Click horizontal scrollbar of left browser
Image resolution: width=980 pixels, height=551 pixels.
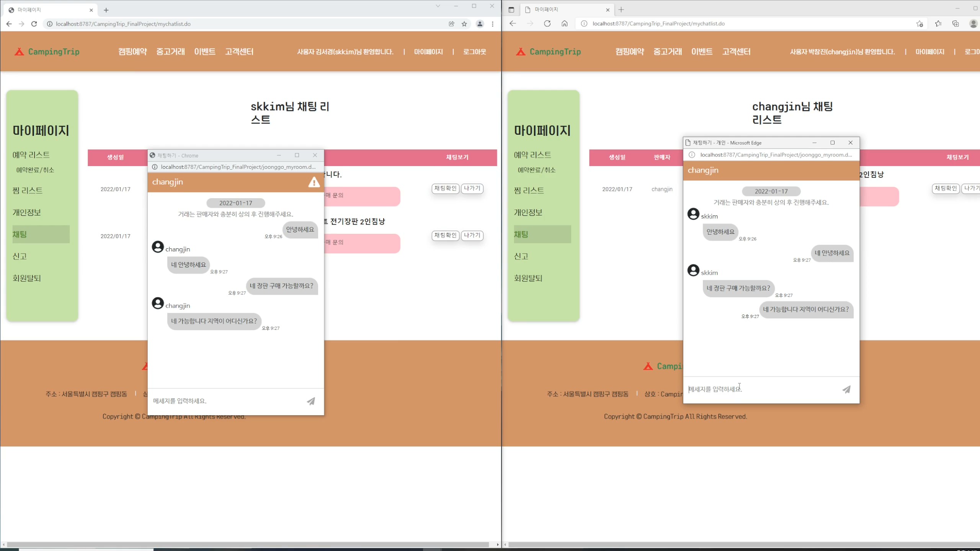point(247,544)
